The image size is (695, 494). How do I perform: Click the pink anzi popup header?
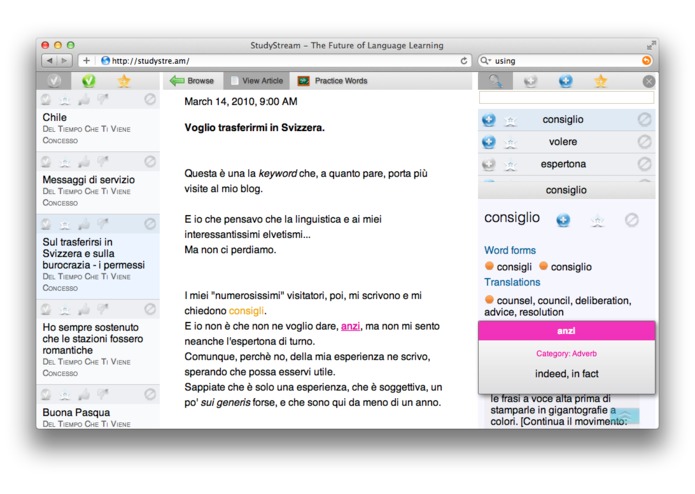coord(566,331)
